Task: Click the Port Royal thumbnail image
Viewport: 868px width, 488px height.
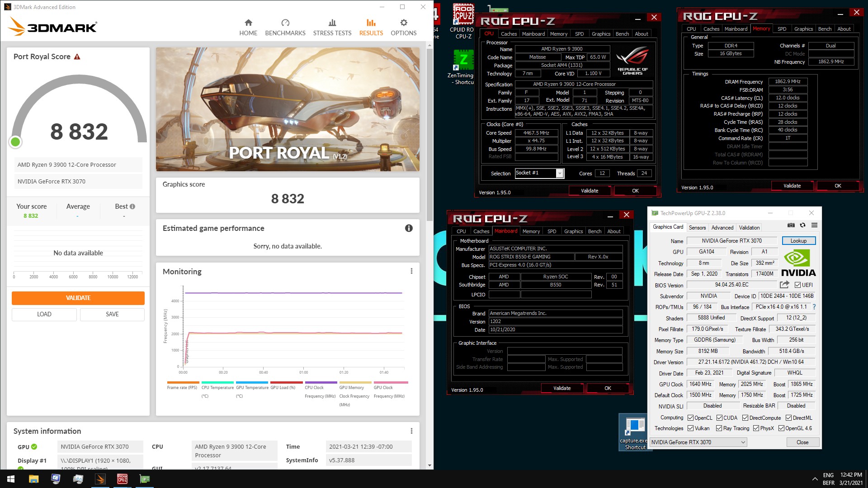Action: pyautogui.click(x=288, y=109)
